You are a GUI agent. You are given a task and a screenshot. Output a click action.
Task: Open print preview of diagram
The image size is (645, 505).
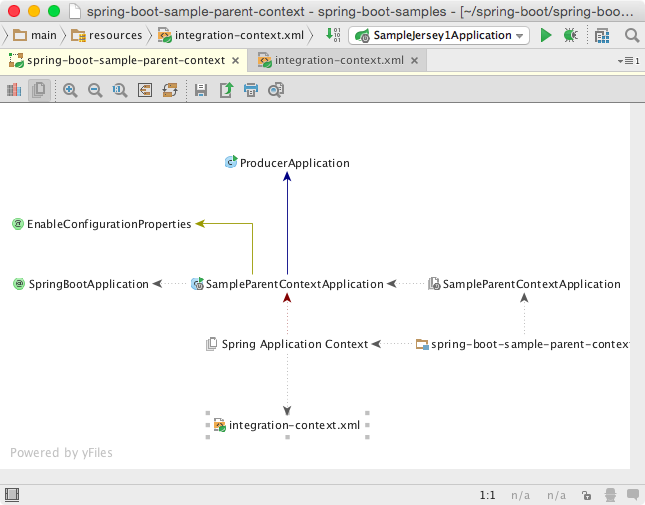[276, 90]
